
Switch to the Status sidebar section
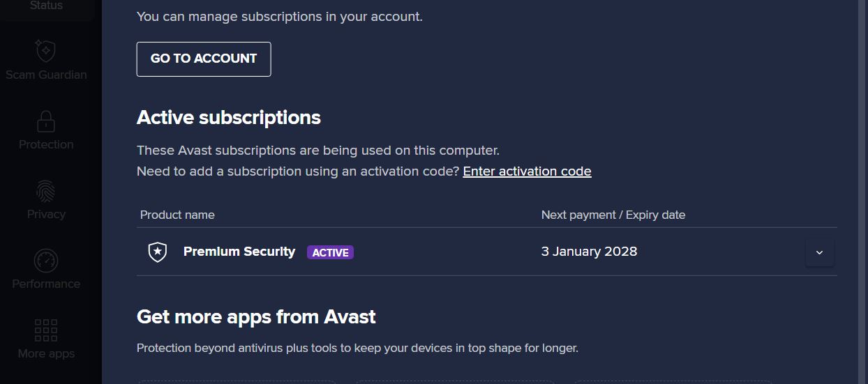[46, 6]
